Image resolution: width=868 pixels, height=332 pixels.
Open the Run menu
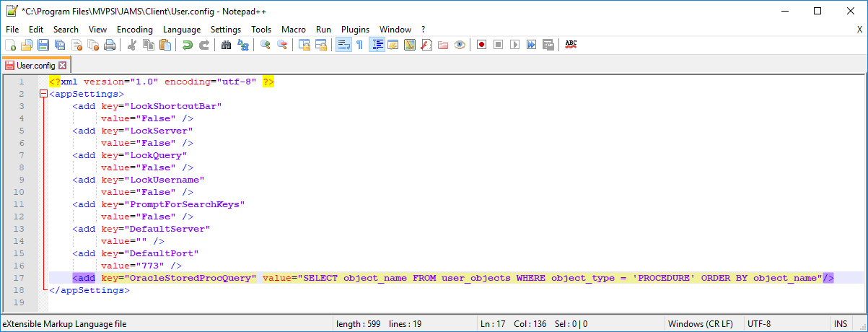tap(324, 30)
